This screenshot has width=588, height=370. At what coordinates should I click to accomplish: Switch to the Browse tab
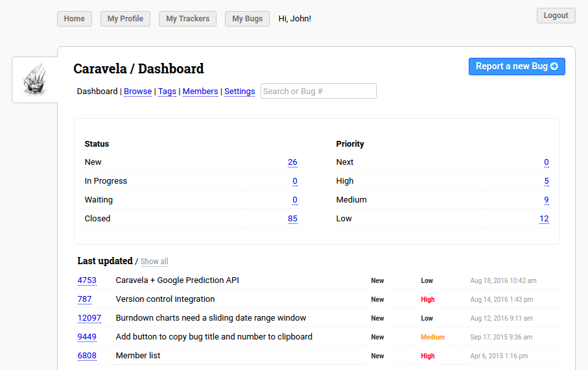tap(137, 92)
